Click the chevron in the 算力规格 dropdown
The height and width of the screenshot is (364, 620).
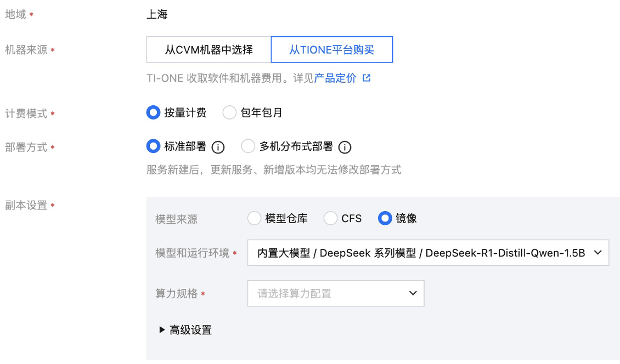click(413, 293)
